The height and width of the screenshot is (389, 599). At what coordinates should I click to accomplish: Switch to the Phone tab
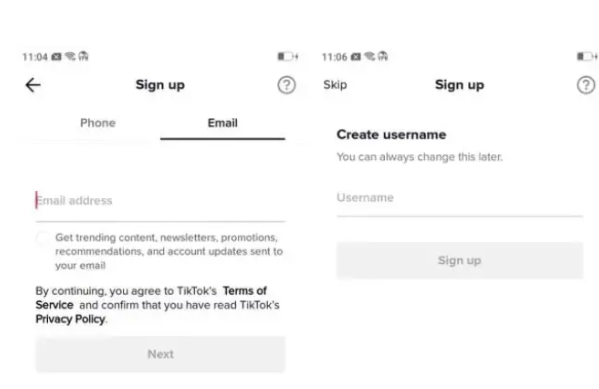pyautogui.click(x=98, y=123)
